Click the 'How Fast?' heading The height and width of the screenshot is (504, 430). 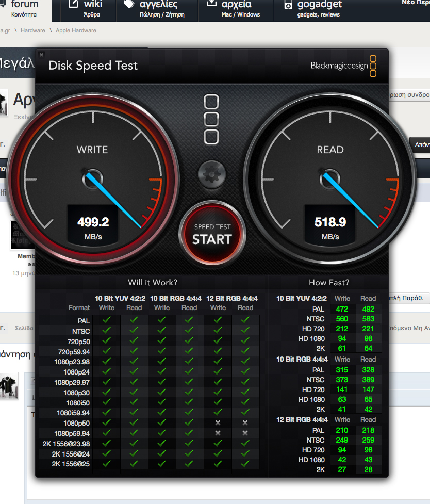[x=329, y=283]
